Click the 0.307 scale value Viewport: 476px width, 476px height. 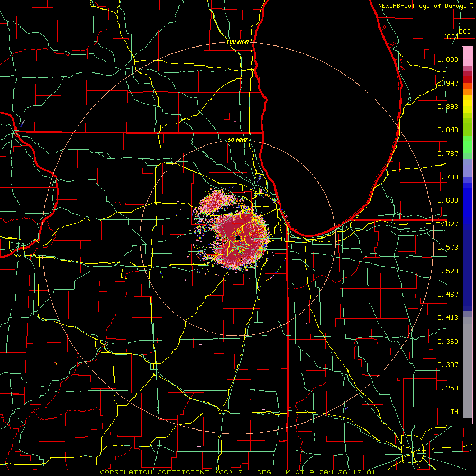click(x=448, y=365)
